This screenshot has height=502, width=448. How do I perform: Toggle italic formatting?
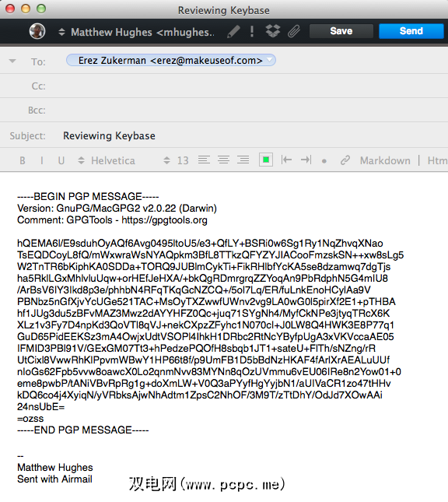coord(41,160)
